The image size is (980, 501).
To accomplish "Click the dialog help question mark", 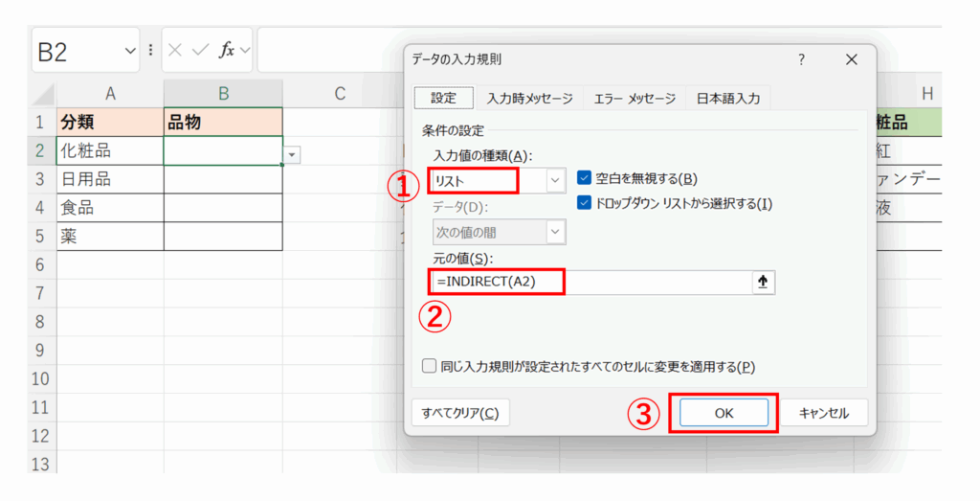I will pyautogui.click(x=801, y=59).
